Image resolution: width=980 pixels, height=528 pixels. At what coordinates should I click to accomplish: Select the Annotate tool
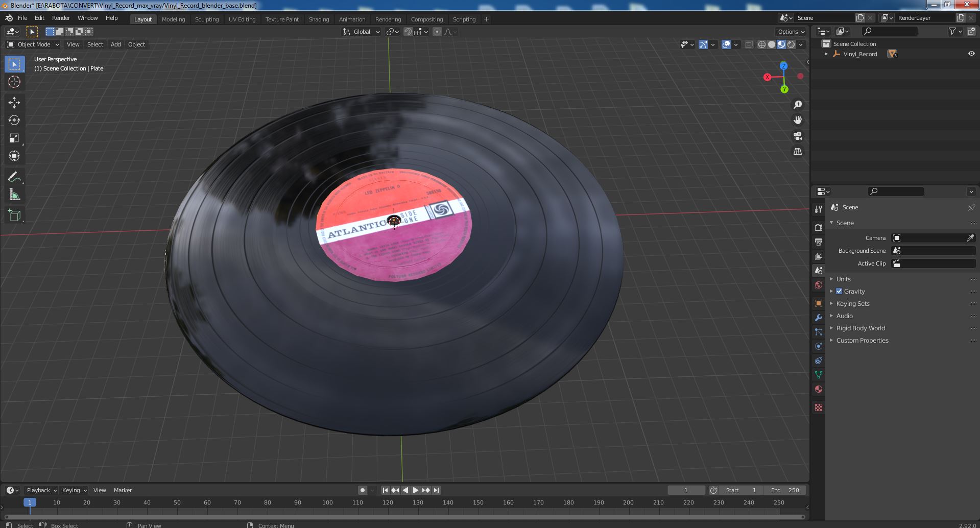point(14,177)
